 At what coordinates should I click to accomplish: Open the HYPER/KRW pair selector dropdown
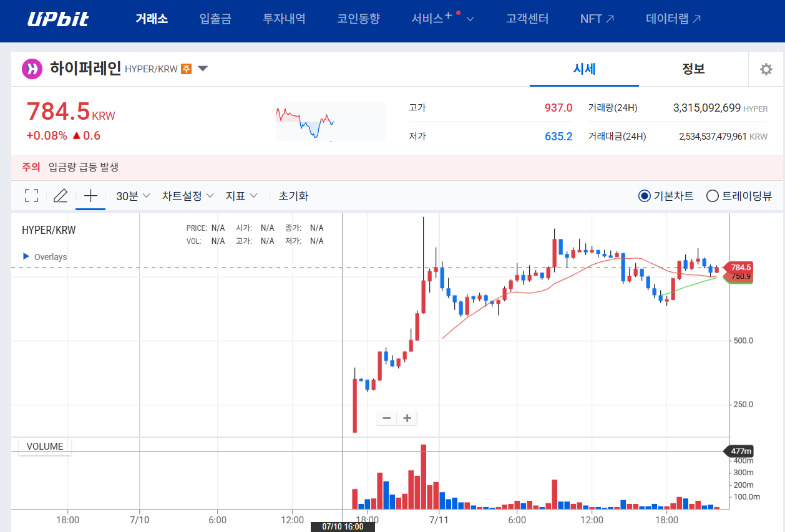[202, 69]
